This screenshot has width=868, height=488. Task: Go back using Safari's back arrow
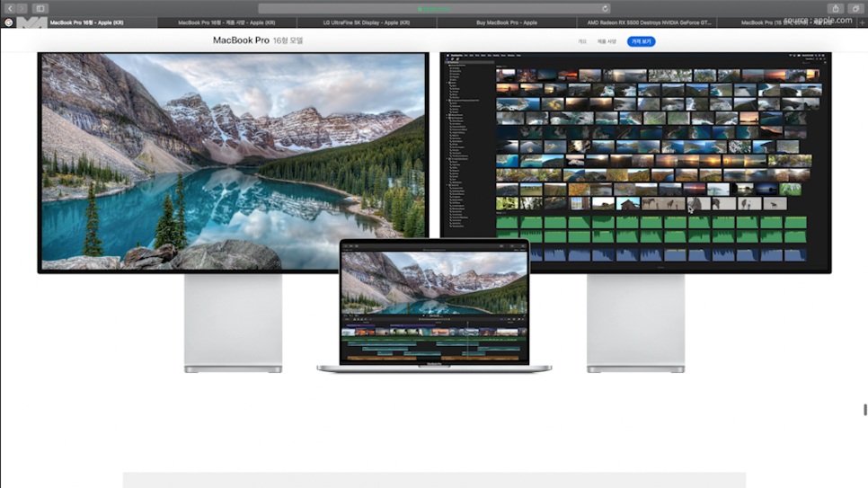10,8
